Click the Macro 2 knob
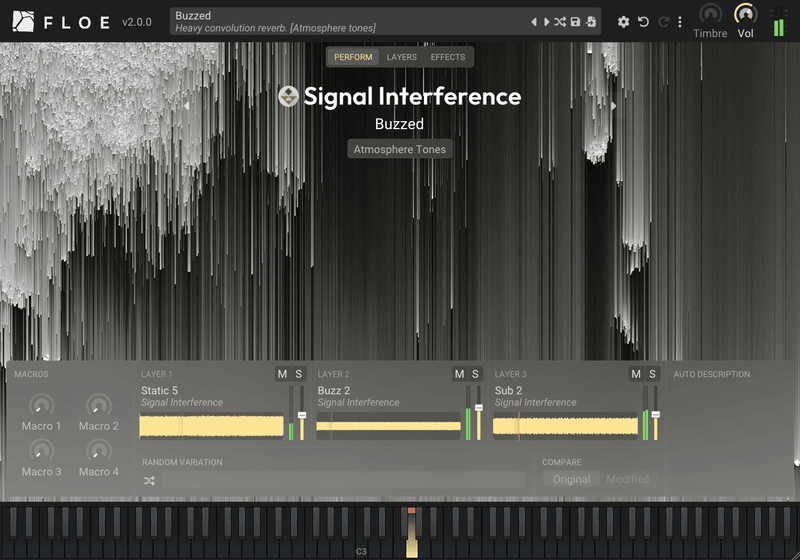The image size is (800, 560). coord(98,405)
